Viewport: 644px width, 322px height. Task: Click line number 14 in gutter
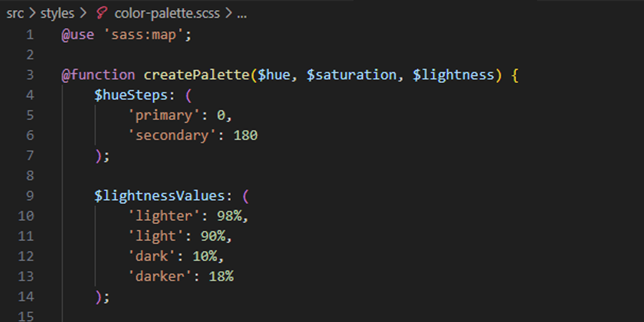tap(26, 296)
